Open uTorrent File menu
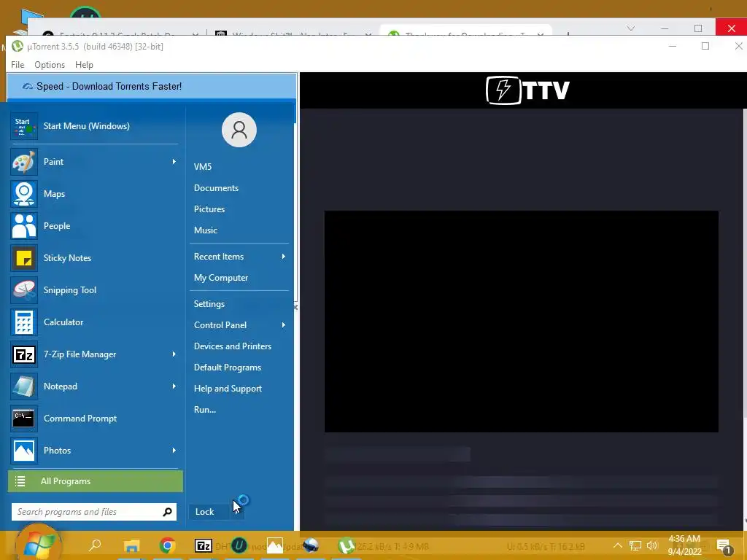Image resolution: width=747 pixels, height=560 pixels. (18, 65)
